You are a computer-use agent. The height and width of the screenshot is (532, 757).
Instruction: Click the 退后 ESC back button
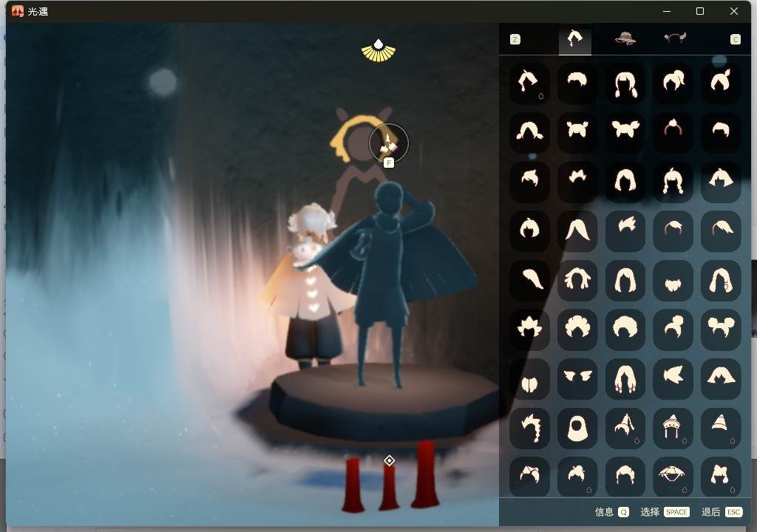tap(722, 512)
